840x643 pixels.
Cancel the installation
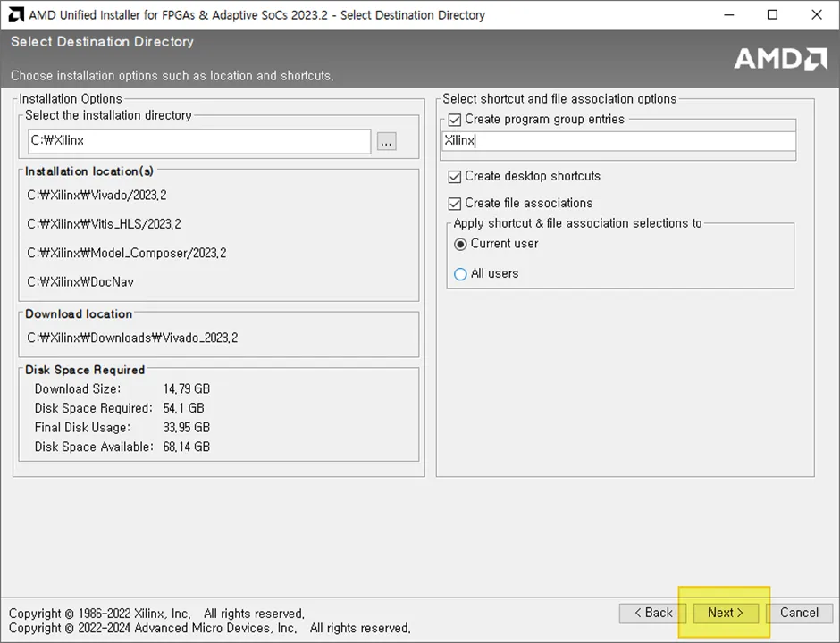(x=799, y=613)
